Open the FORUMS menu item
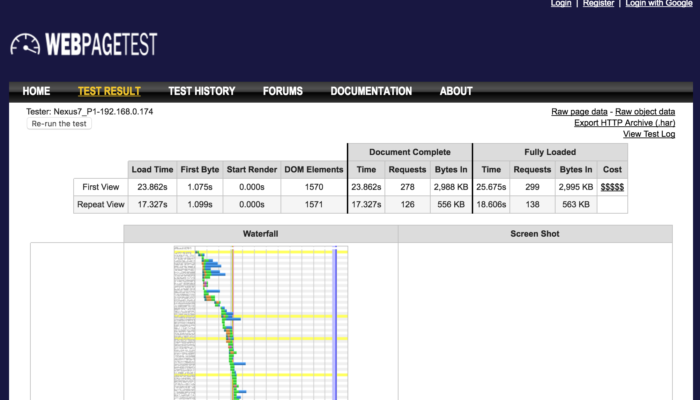 point(283,91)
